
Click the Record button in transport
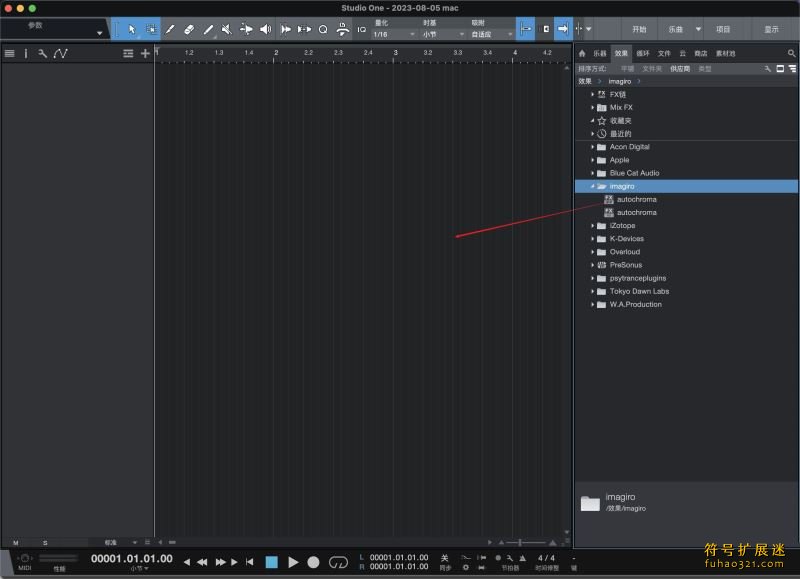tap(313, 562)
